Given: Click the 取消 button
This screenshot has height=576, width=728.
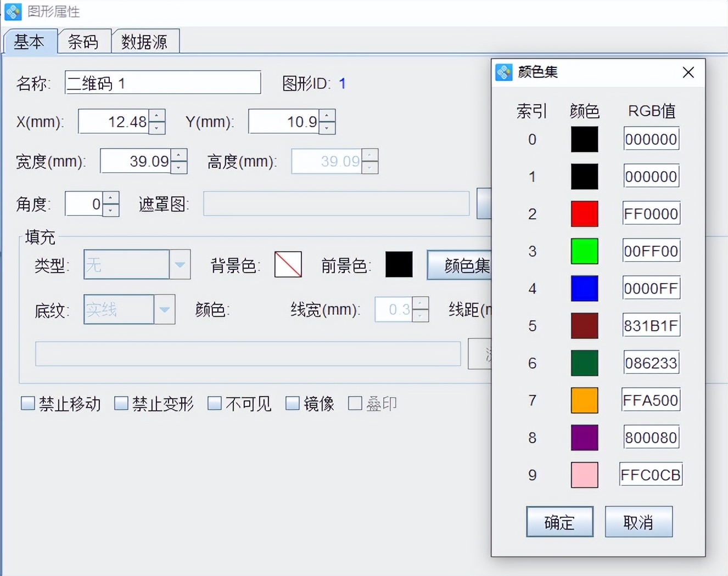Looking at the screenshot, I should coord(639,522).
